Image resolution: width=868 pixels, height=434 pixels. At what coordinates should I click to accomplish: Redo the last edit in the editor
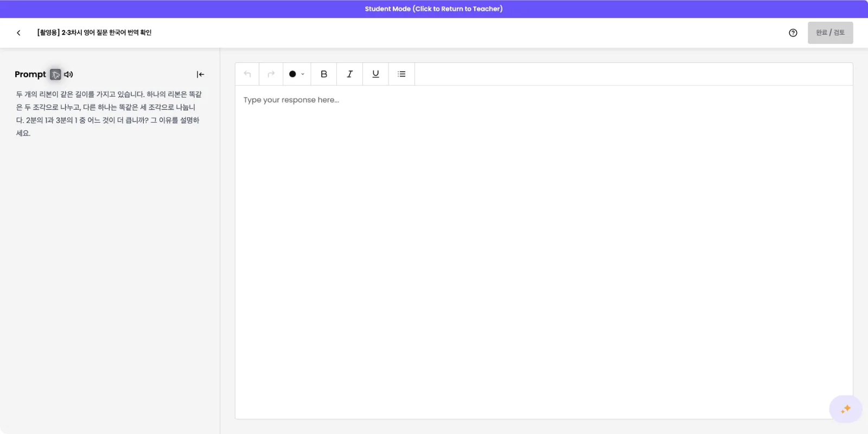click(271, 74)
